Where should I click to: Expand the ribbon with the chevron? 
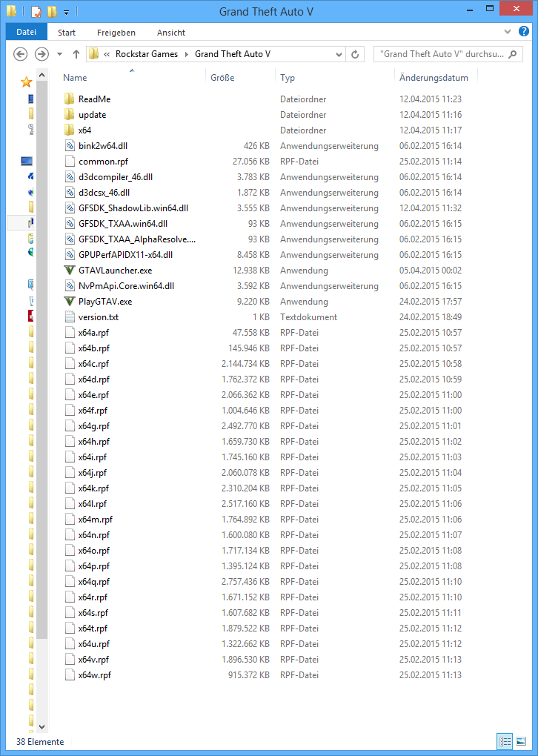point(508,33)
